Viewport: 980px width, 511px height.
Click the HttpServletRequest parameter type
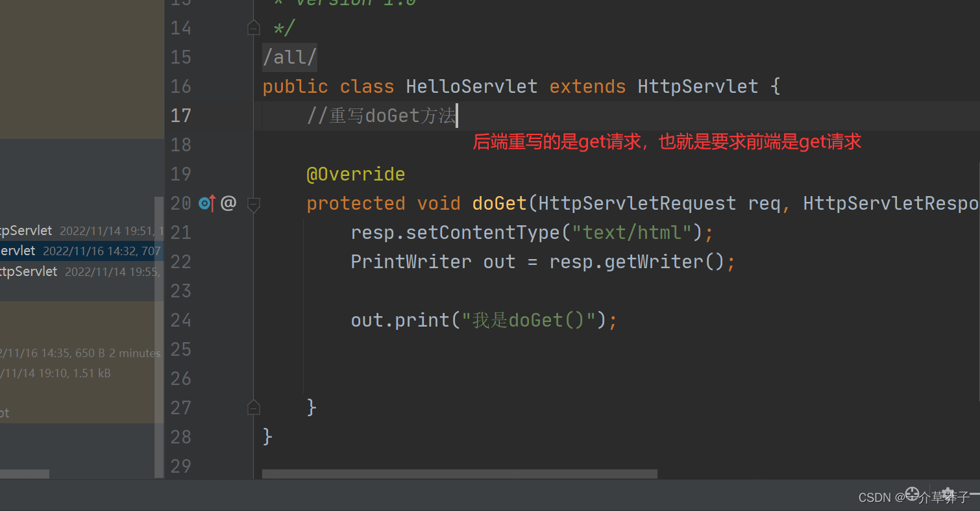pyautogui.click(x=637, y=203)
